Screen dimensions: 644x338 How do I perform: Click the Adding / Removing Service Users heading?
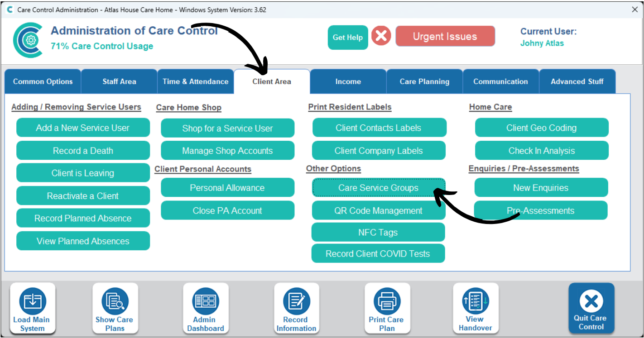(76, 107)
